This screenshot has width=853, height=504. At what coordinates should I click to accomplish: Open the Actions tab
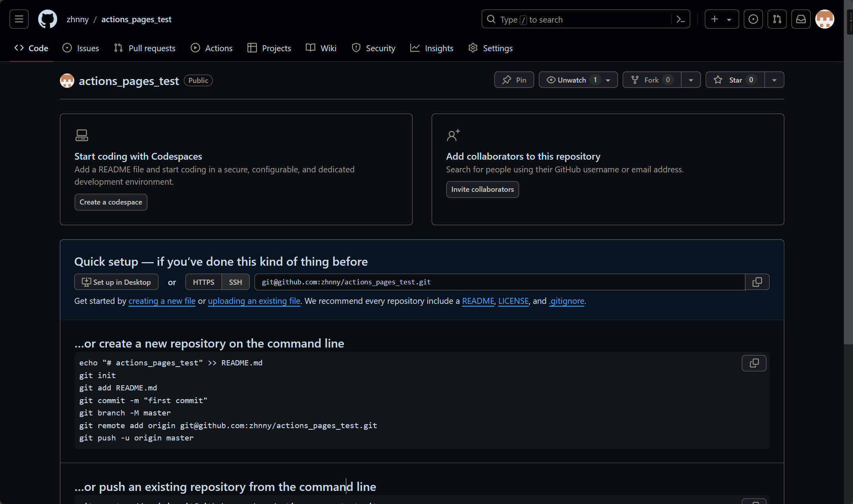click(x=212, y=48)
